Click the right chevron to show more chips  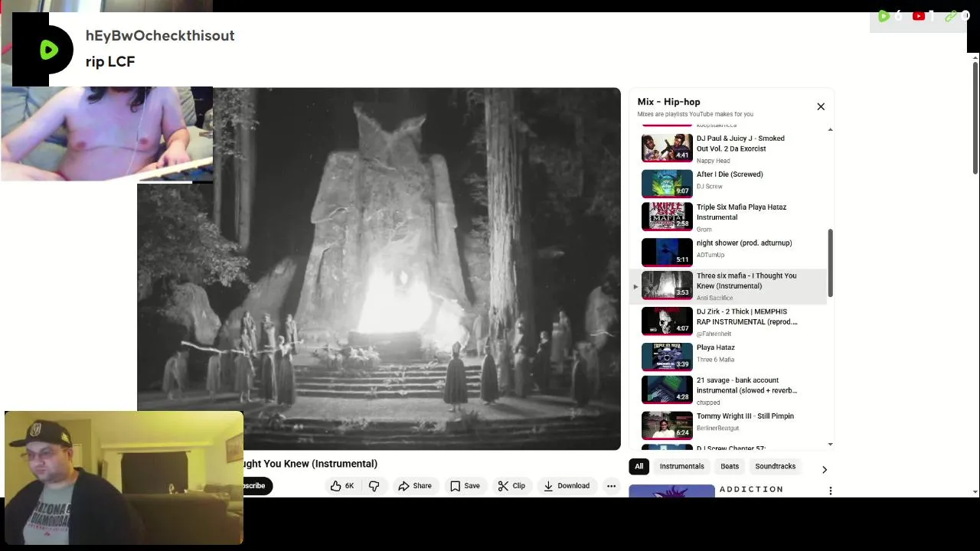(824, 469)
